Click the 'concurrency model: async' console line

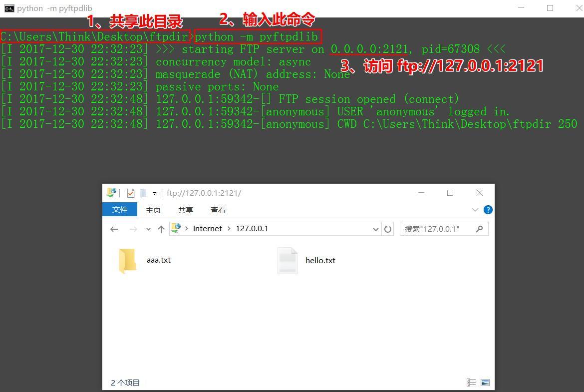pyautogui.click(x=233, y=61)
